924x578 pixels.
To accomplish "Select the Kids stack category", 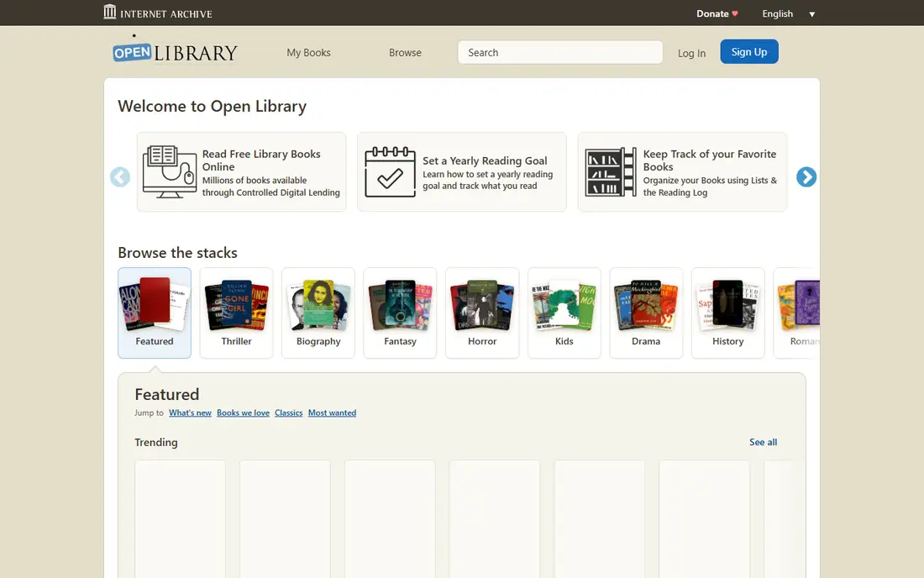I will pos(564,313).
